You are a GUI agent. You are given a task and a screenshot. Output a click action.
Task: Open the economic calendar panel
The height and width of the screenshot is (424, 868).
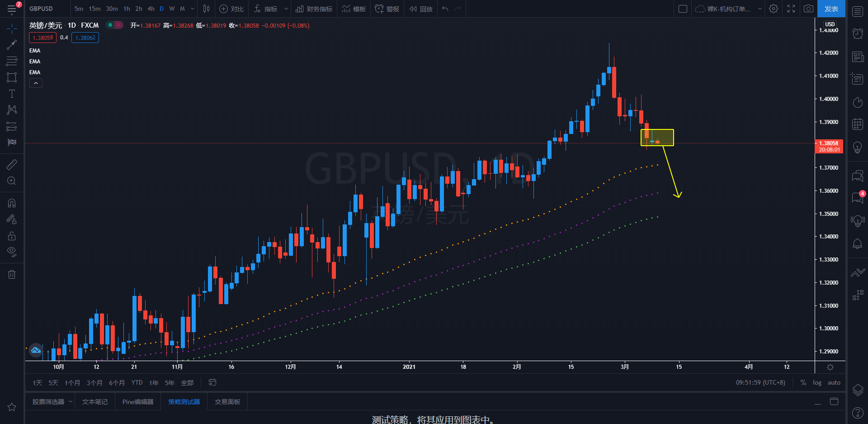[x=858, y=124]
